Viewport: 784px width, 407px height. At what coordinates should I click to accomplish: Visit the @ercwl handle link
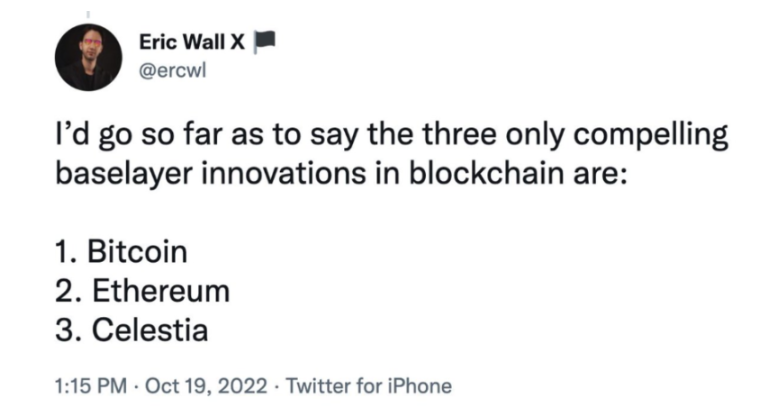coord(172,72)
